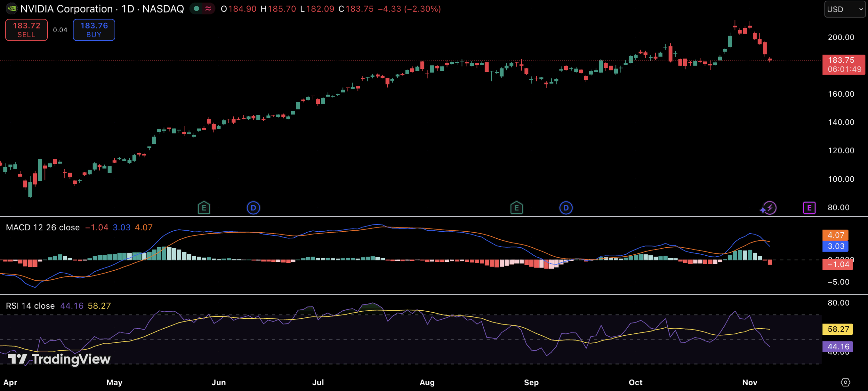The width and height of the screenshot is (868, 391).
Task: Click the second earnings E marker near August
Action: click(516, 208)
